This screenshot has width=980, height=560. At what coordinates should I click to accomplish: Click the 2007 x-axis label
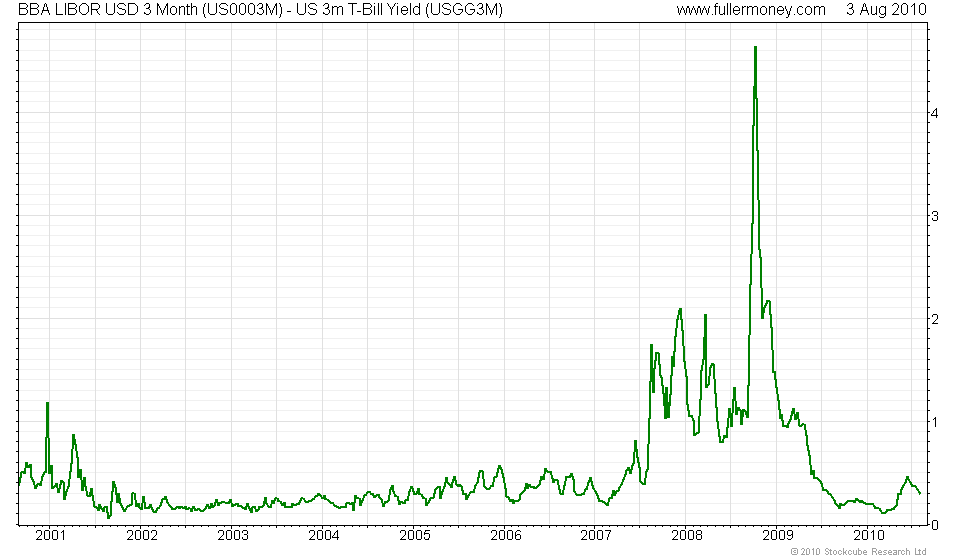point(596,535)
